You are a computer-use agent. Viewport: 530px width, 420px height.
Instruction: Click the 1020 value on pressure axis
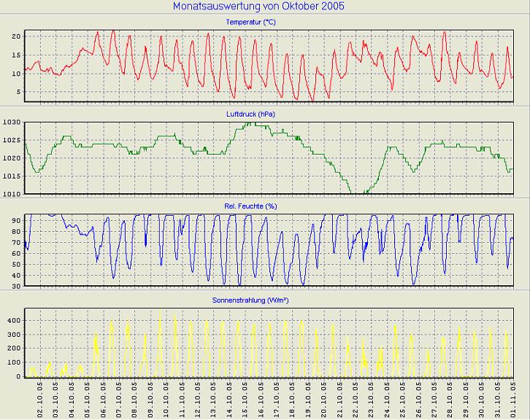pos(12,158)
